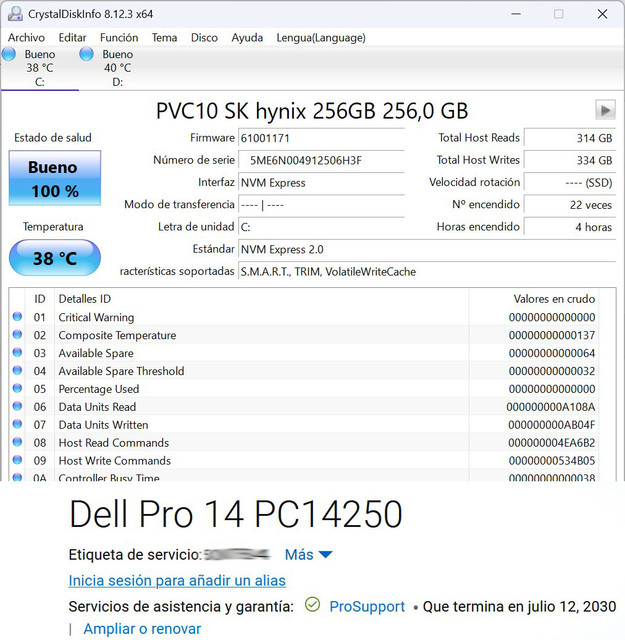Image resolution: width=625 pixels, height=640 pixels.
Task: Open the Disco menu
Action: point(204,38)
